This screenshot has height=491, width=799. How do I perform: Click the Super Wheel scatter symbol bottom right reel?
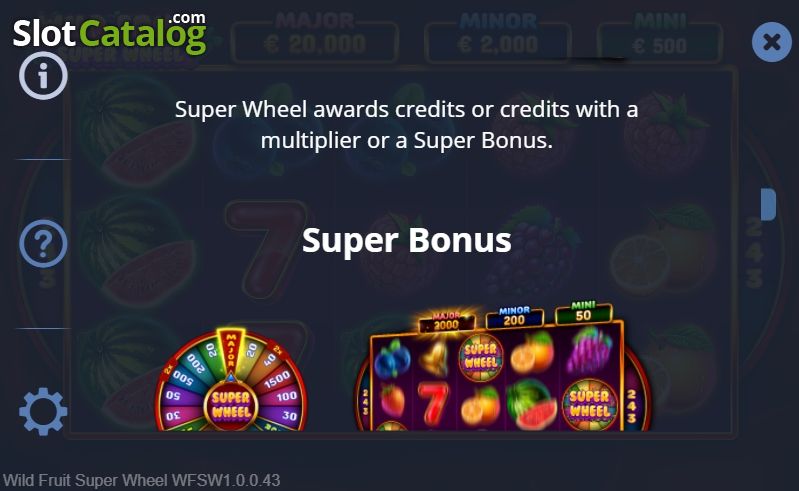tap(590, 404)
